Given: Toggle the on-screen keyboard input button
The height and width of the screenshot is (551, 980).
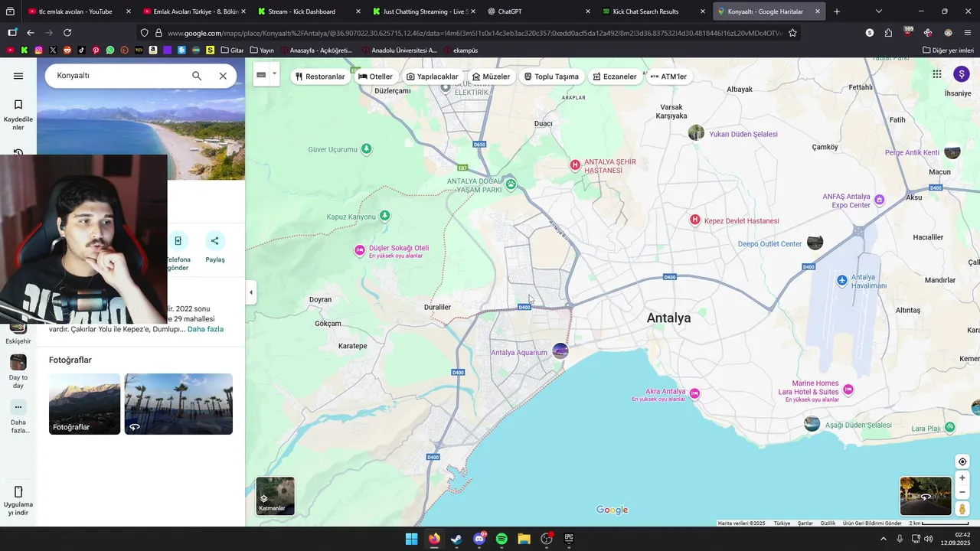Looking at the screenshot, I should click(x=261, y=74).
